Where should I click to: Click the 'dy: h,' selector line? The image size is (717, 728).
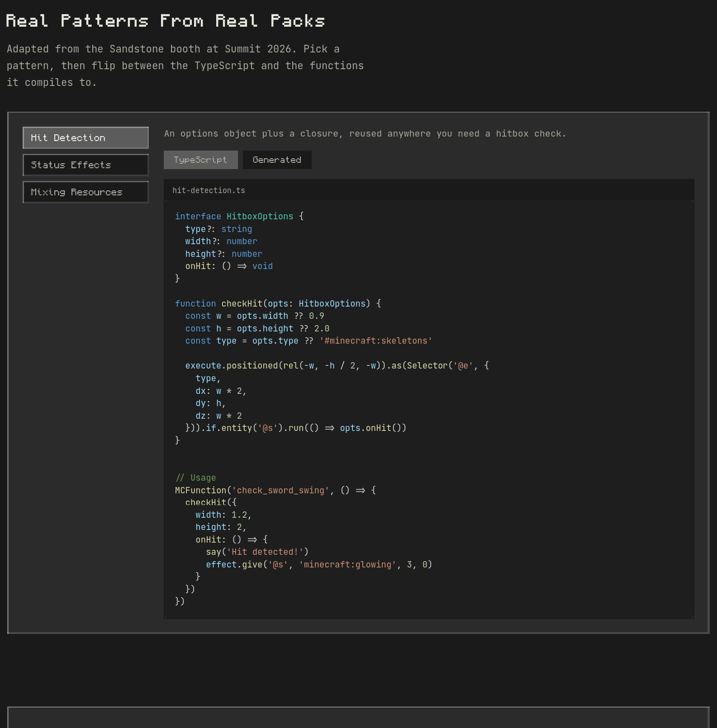point(211,403)
